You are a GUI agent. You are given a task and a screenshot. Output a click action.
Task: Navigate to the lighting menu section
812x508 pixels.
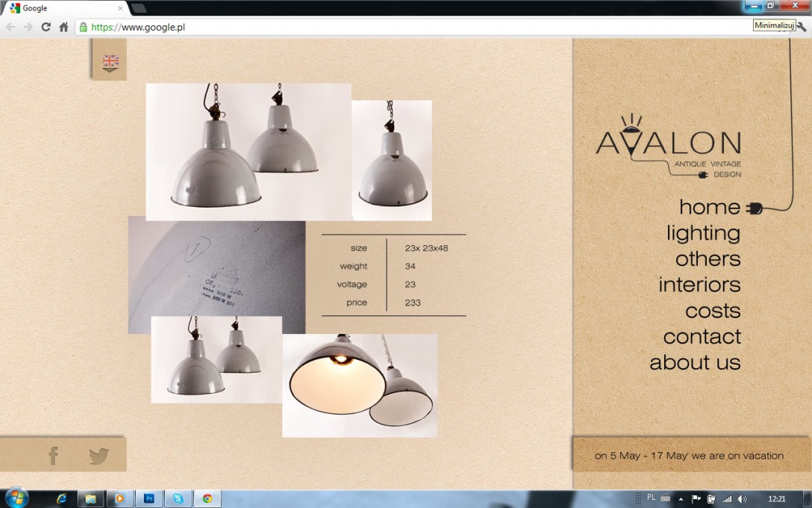703,233
